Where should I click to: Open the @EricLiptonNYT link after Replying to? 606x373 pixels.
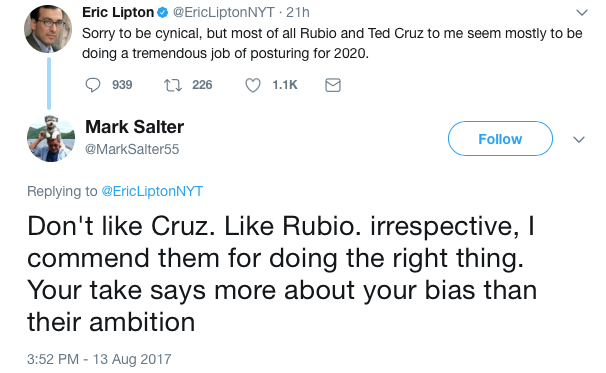click(x=152, y=191)
